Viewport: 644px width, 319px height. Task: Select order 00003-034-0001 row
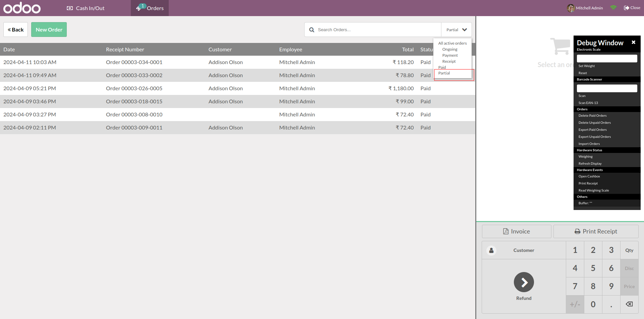[x=237, y=62]
